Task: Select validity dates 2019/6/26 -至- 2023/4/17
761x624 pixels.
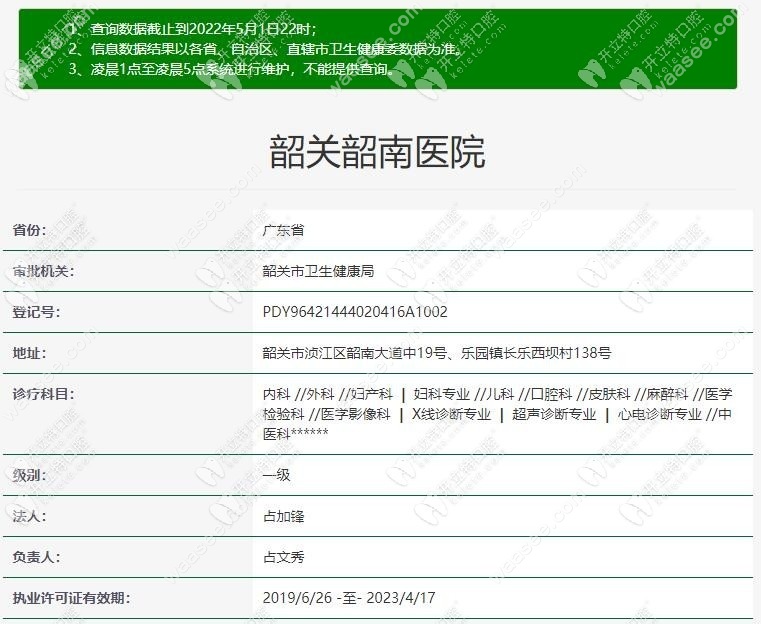Action: [349, 598]
